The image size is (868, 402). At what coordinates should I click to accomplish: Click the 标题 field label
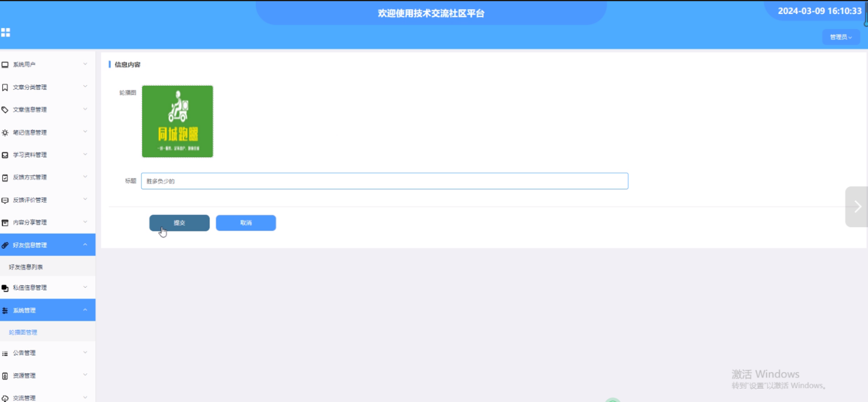point(131,181)
